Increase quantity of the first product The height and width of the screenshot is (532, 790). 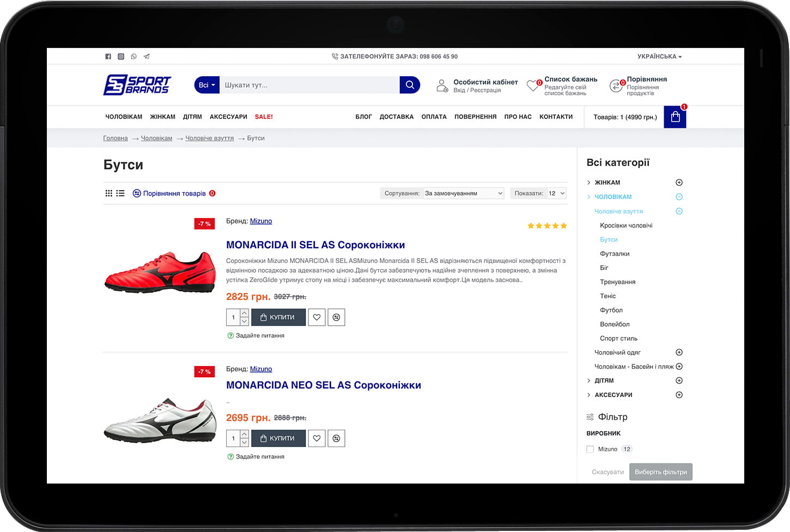[x=245, y=313]
